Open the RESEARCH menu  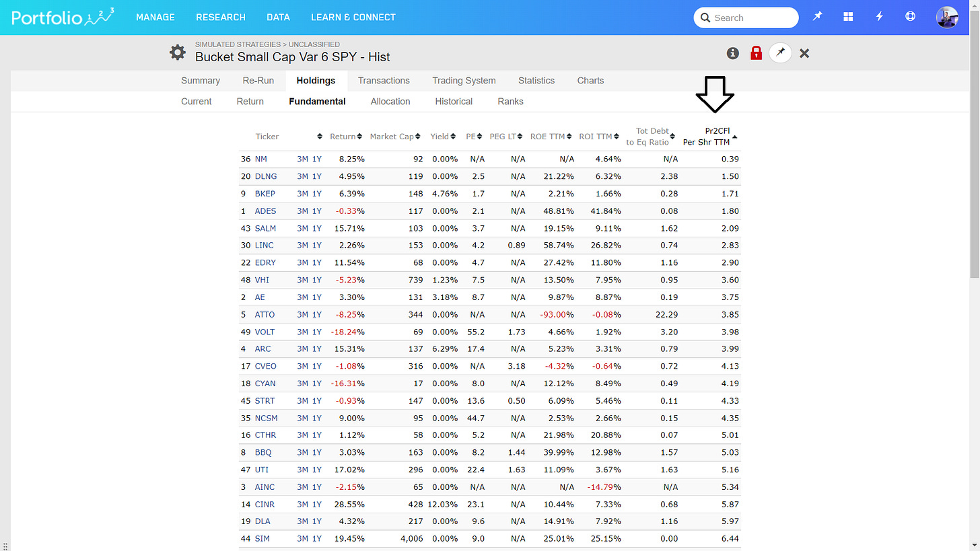[x=221, y=17]
